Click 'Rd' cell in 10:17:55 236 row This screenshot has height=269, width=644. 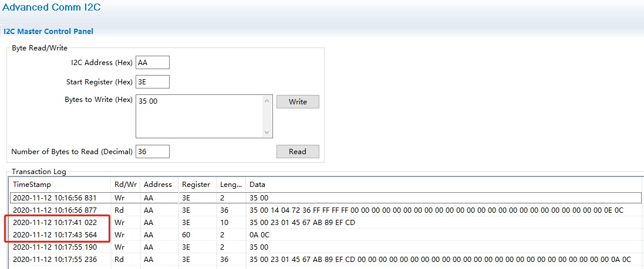click(x=119, y=260)
